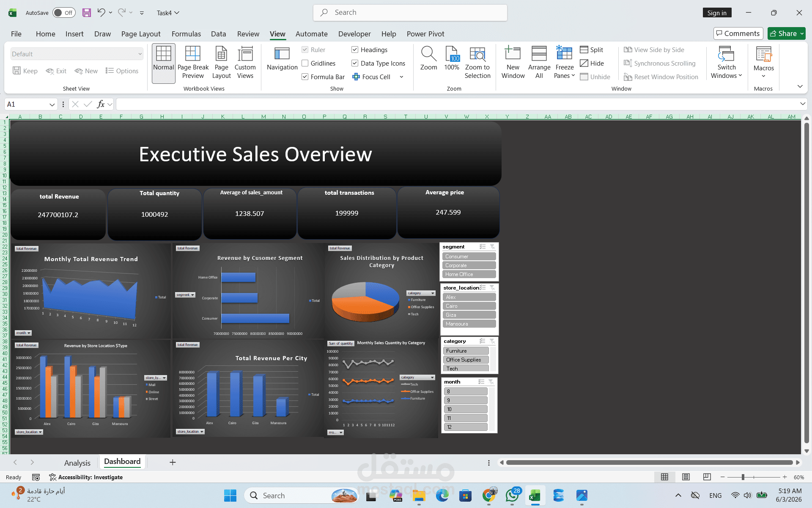Open the Navigation pane
Image resolution: width=812 pixels, height=508 pixels.
pos(282,59)
